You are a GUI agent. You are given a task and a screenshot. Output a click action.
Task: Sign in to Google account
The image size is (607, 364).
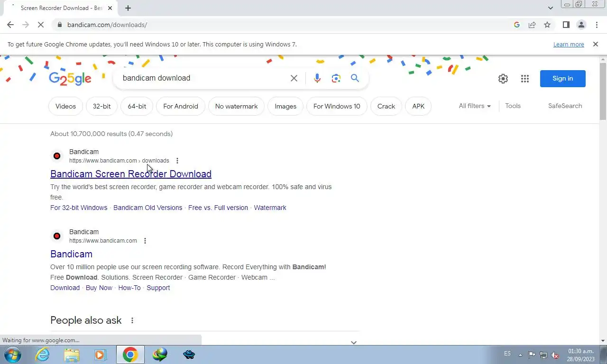563,79
